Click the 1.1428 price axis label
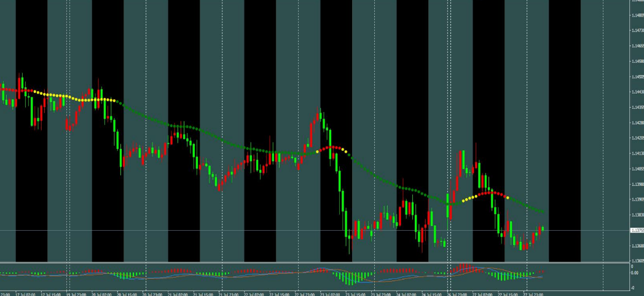This screenshot has width=644, height=296. tap(638, 123)
